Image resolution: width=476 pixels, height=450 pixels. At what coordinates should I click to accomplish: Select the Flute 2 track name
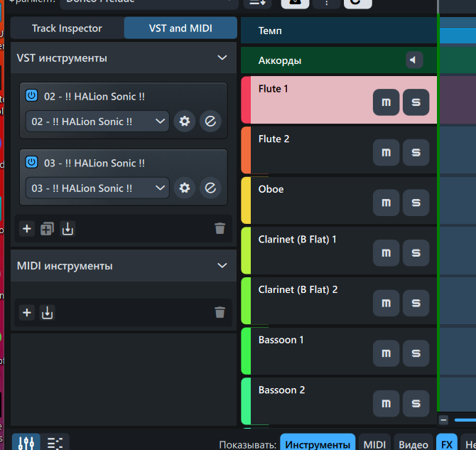274,139
